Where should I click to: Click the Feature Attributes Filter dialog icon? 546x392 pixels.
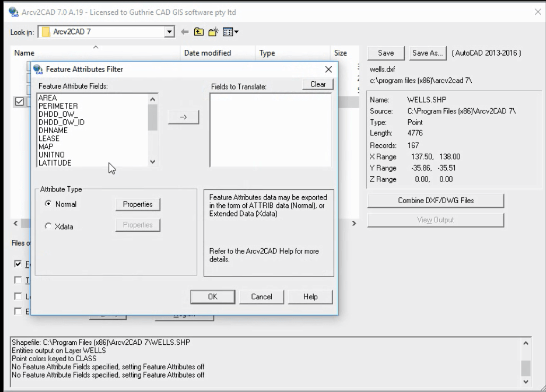point(39,69)
